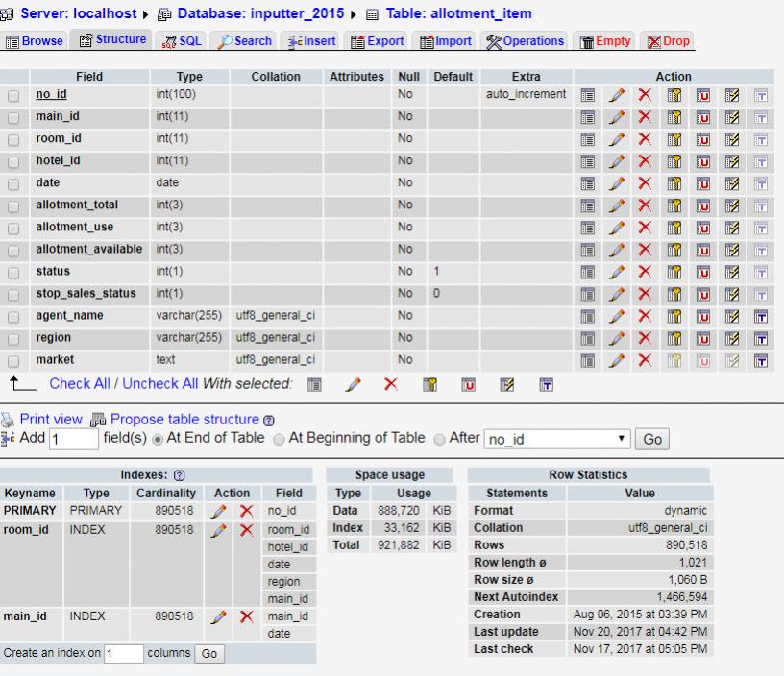Open the Browse tab
This screenshot has width=784, height=676.
(x=35, y=41)
